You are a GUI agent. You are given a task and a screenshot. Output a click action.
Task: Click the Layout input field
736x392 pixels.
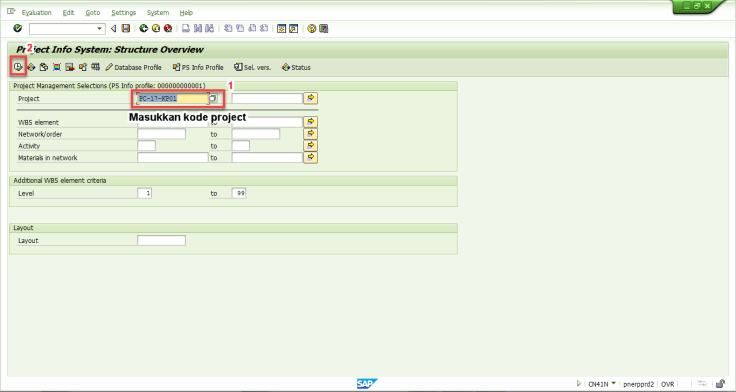tap(161, 240)
